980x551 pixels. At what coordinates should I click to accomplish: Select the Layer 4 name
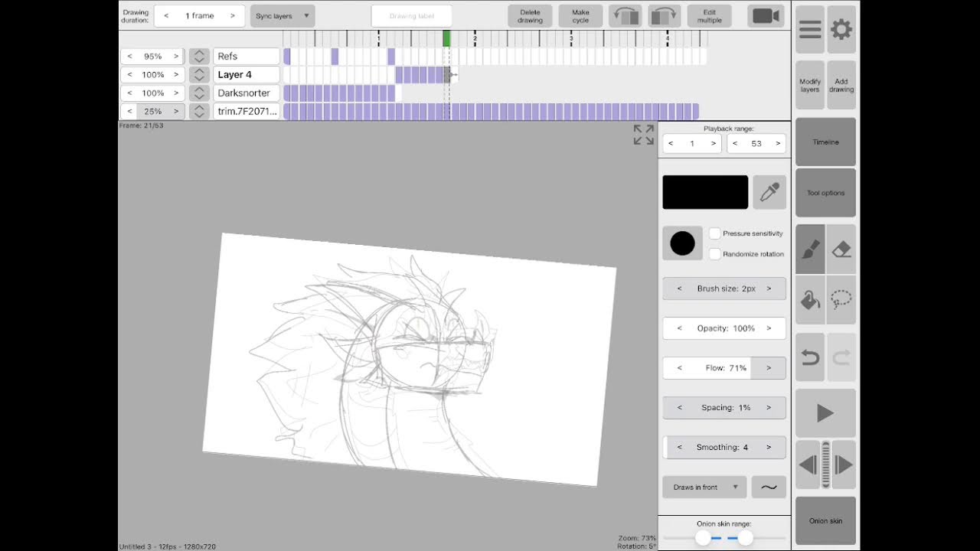[x=247, y=74]
